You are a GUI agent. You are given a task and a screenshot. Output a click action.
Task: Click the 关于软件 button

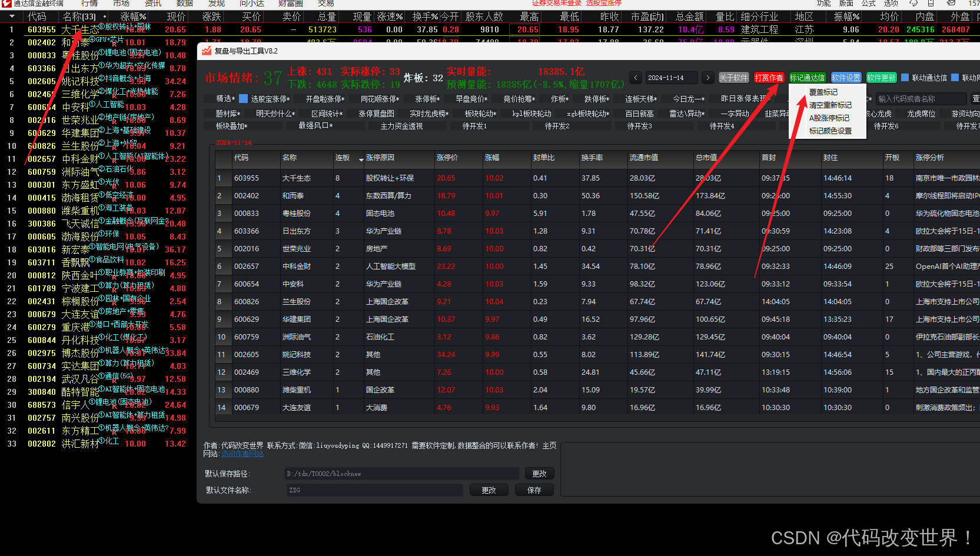[x=733, y=78]
